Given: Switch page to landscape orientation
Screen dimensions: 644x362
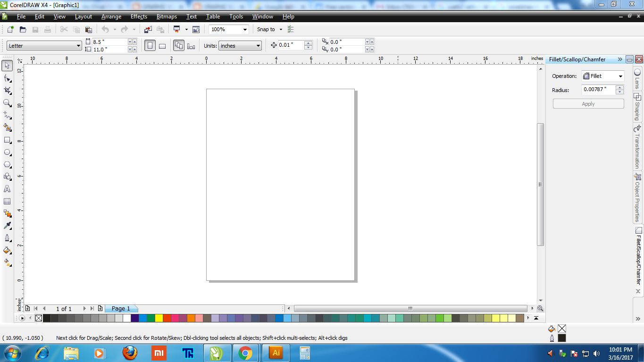Looking at the screenshot, I should click(x=162, y=45).
